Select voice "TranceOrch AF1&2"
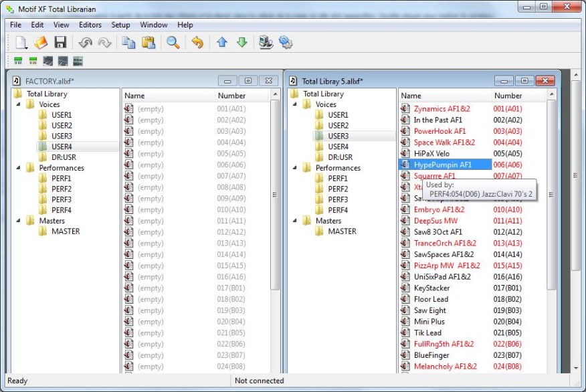The width and height of the screenshot is (586, 392). tap(445, 243)
